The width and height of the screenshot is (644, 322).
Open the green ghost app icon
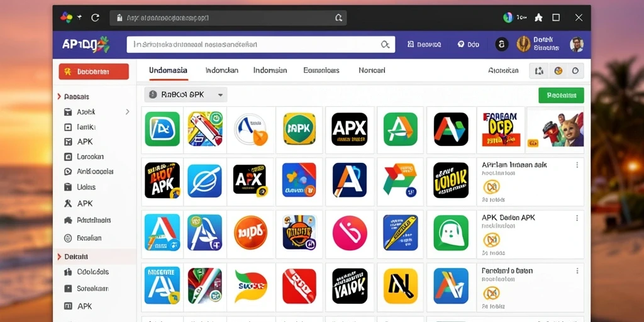click(451, 233)
